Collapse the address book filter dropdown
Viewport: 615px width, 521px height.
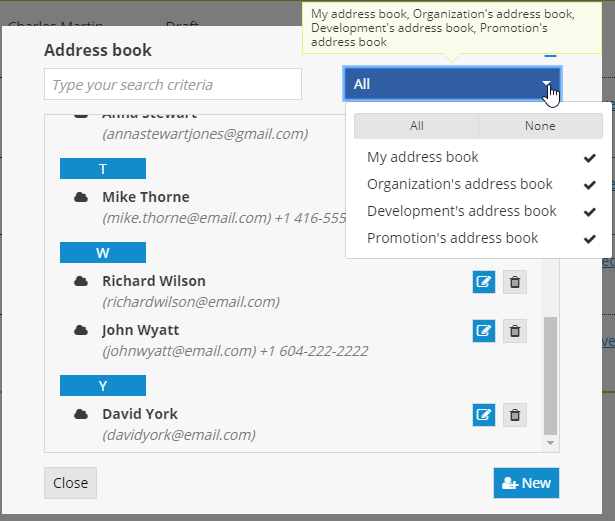pyautogui.click(x=452, y=84)
